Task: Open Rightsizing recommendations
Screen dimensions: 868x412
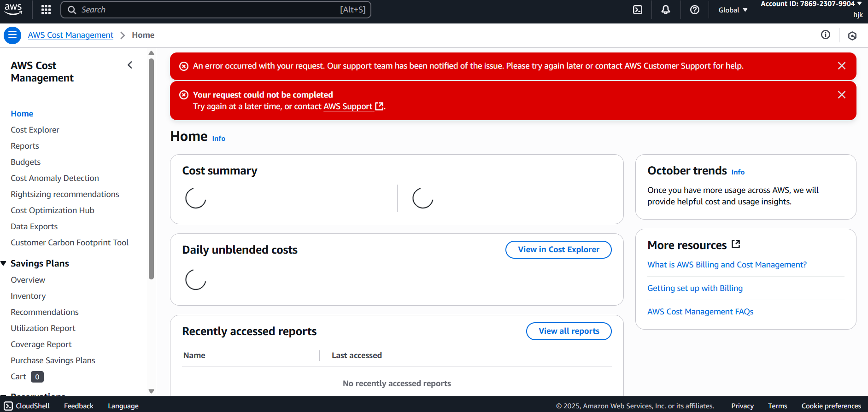Action: [65, 194]
